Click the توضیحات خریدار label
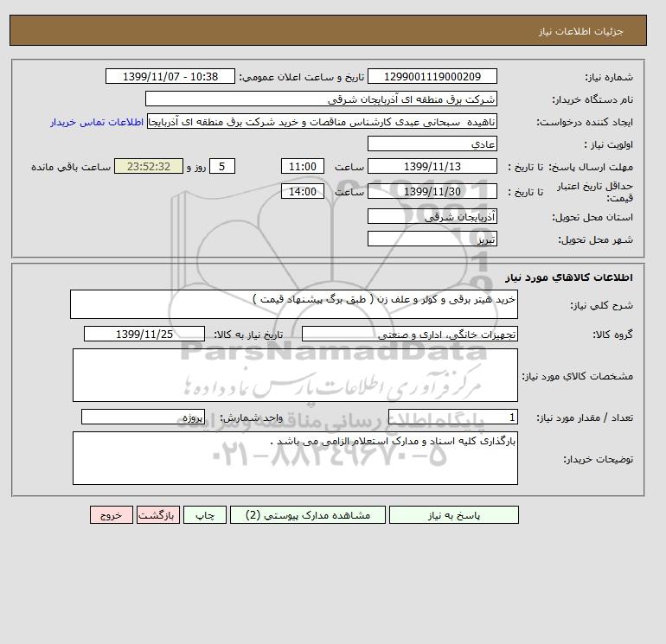The height and width of the screenshot is (644, 666). 598,458
